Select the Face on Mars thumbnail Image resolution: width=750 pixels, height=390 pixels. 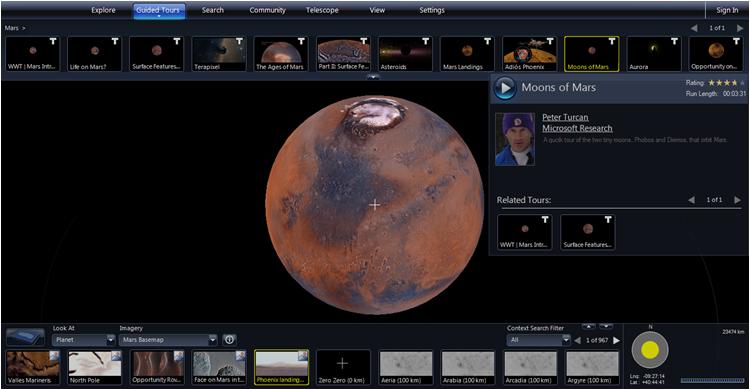pos(219,367)
